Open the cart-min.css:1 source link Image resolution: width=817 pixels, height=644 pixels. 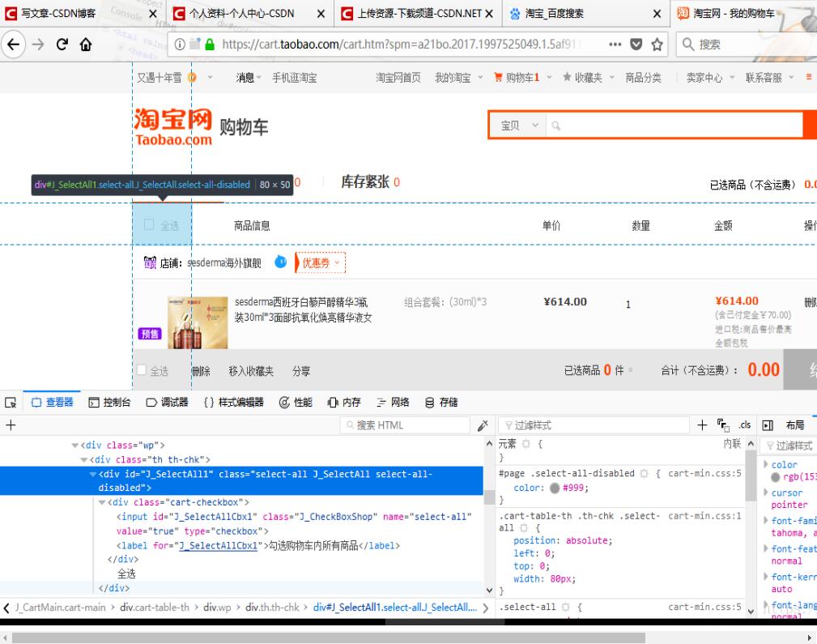coord(704,516)
